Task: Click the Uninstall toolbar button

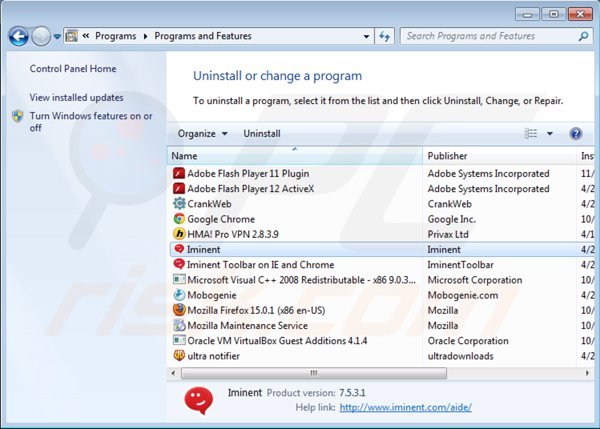Action: [262, 134]
